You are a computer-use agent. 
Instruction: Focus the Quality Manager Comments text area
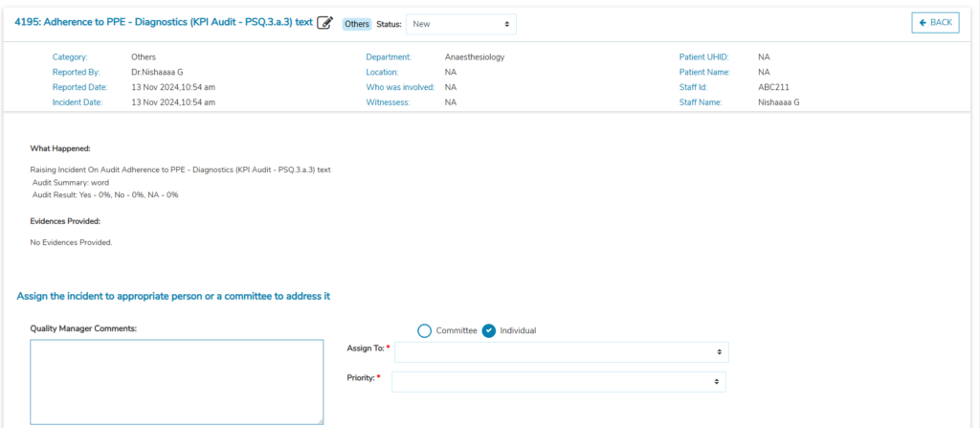point(176,381)
